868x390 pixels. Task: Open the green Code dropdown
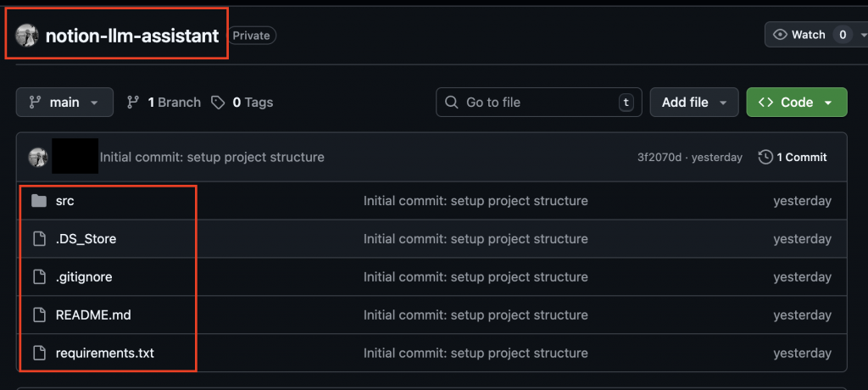tap(796, 103)
